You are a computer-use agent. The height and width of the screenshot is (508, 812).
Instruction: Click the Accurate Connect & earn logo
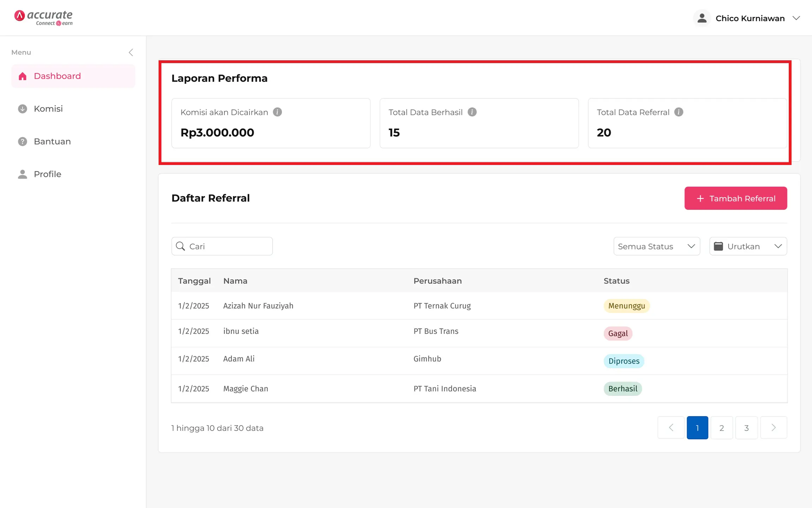[43, 18]
